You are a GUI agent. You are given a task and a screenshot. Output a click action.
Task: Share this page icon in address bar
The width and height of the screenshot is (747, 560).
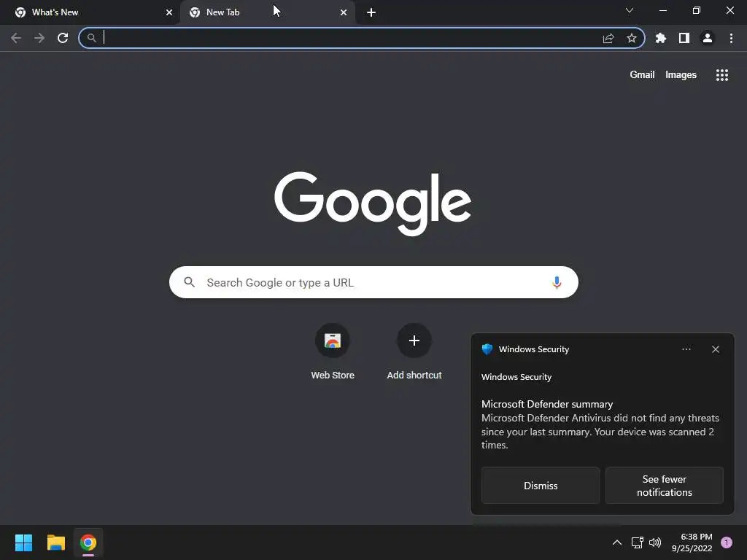coord(608,38)
